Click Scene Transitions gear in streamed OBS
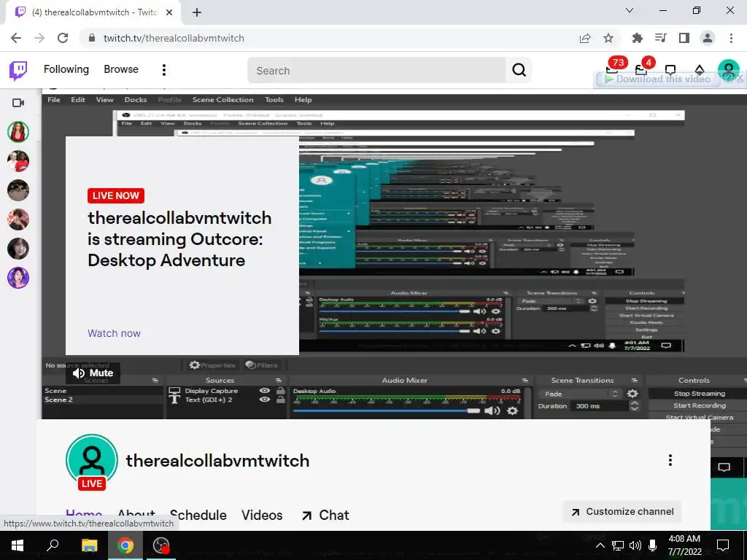The height and width of the screenshot is (560, 747). [x=632, y=394]
